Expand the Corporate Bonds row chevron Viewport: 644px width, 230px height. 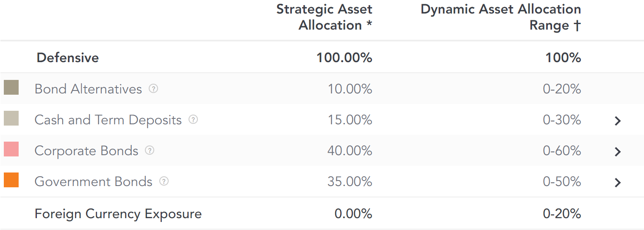coord(618,152)
